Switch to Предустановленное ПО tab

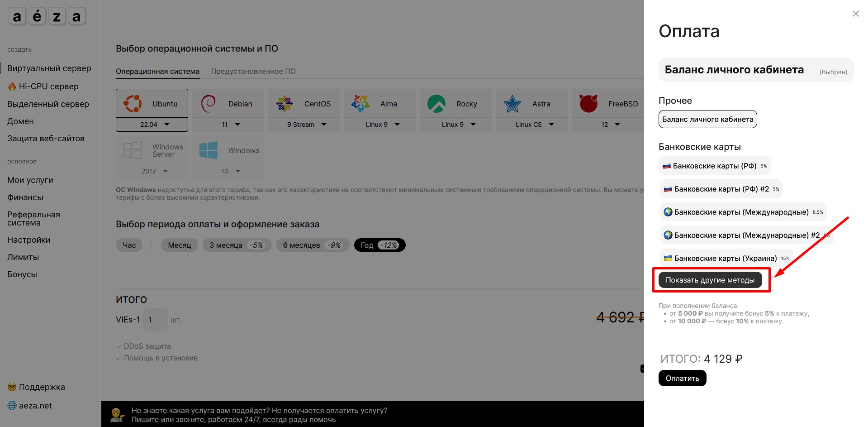click(x=253, y=71)
